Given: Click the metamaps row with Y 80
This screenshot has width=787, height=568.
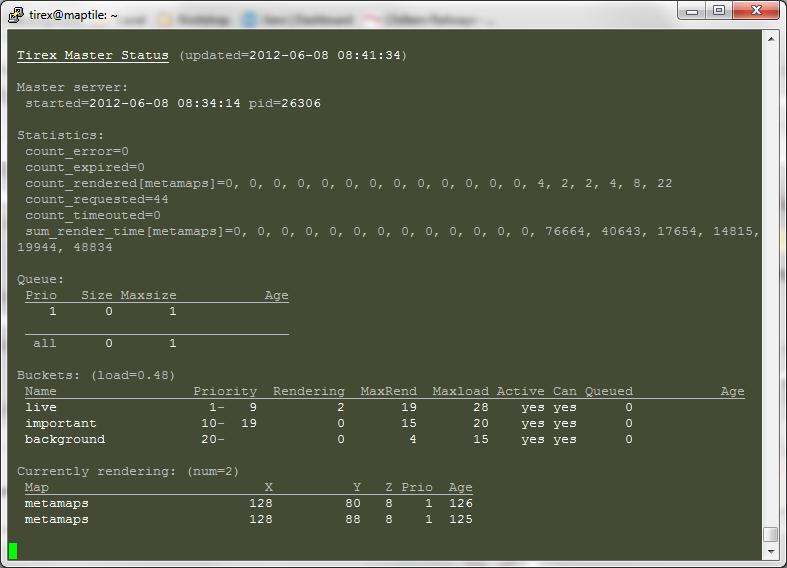Looking at the screenshot, I should click(x=248, y=503).
